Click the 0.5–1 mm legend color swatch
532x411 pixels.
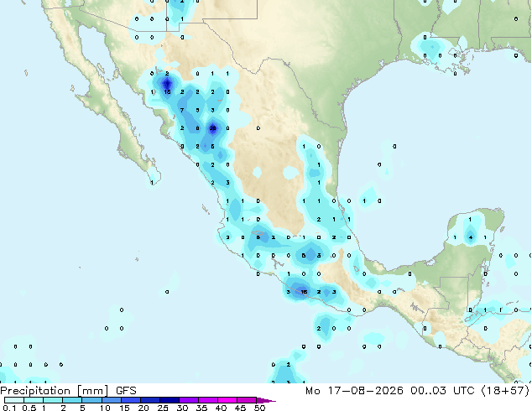(x=34, y=400)
